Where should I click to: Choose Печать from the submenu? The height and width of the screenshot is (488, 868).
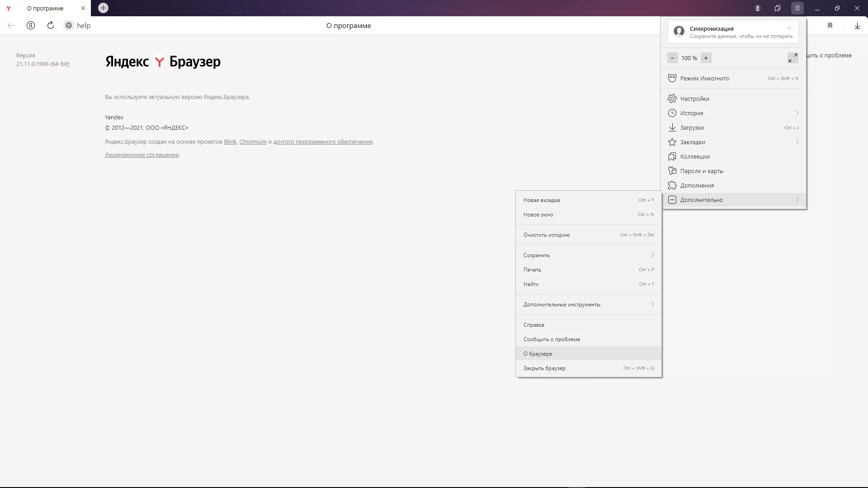589,270
